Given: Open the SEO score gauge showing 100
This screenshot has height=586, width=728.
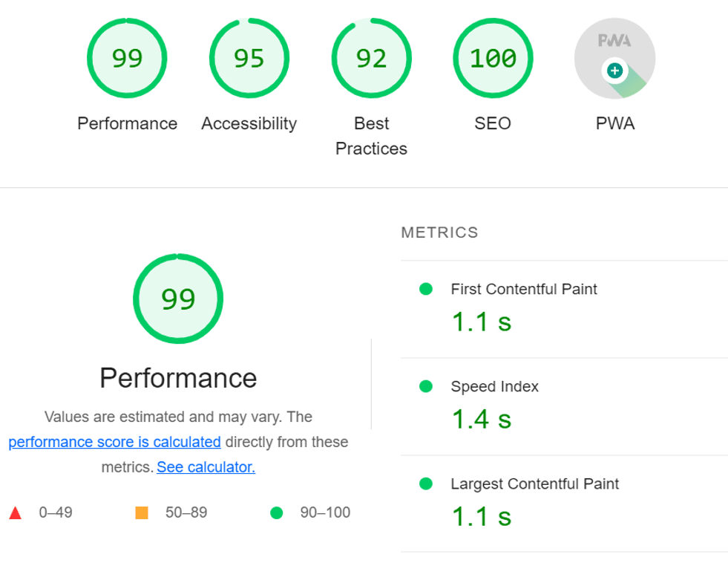Looking at the screenshot, I should (493, 59).
